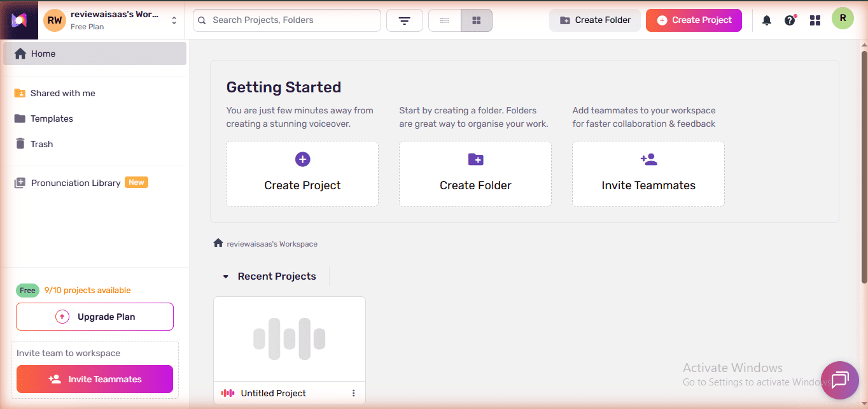Click the Untitled Project name
This screenshot has width=868, height=409.
[x=273, y=394]
